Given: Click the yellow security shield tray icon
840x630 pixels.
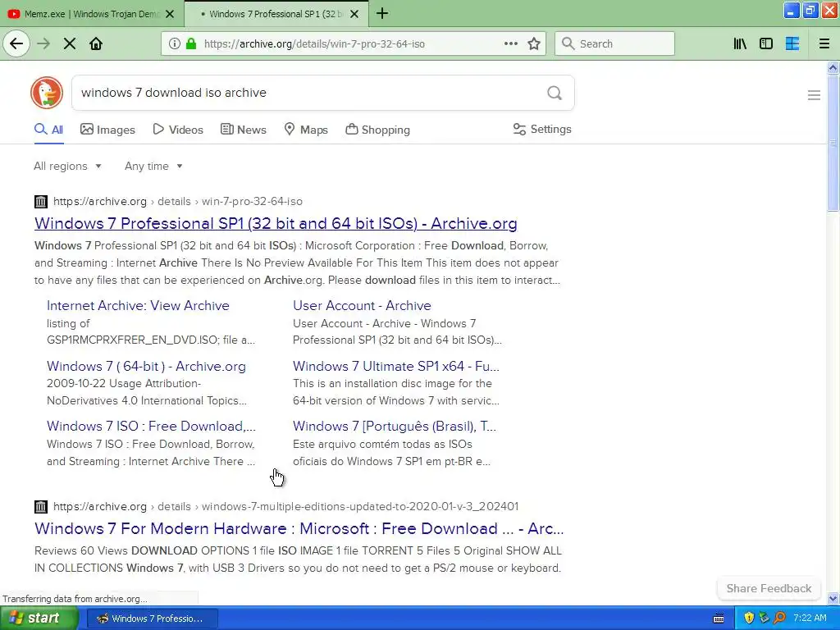Looking at the screenshot, I should coord(748,619).
